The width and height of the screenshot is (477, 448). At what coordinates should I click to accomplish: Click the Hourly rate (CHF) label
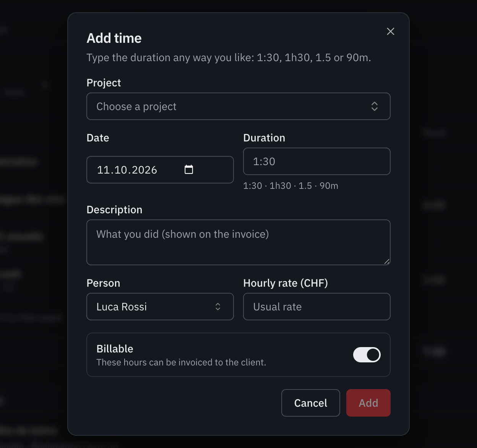(286, 283)
